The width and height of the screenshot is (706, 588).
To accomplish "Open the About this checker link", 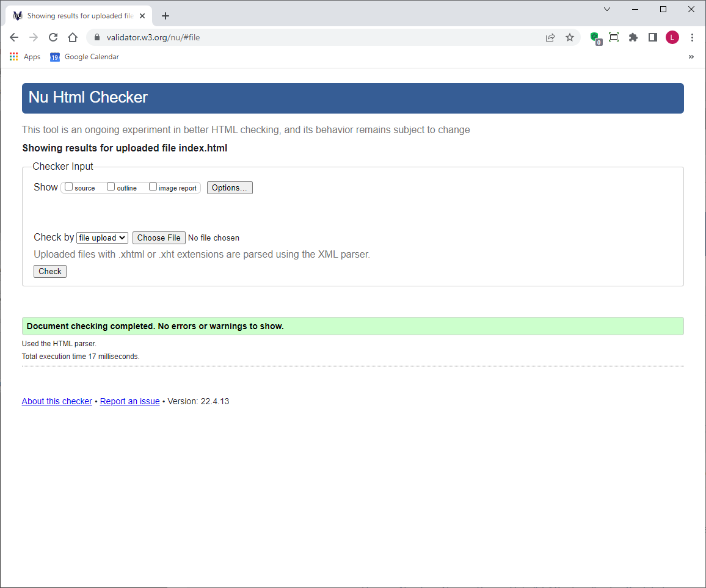I will coord(57,401).
